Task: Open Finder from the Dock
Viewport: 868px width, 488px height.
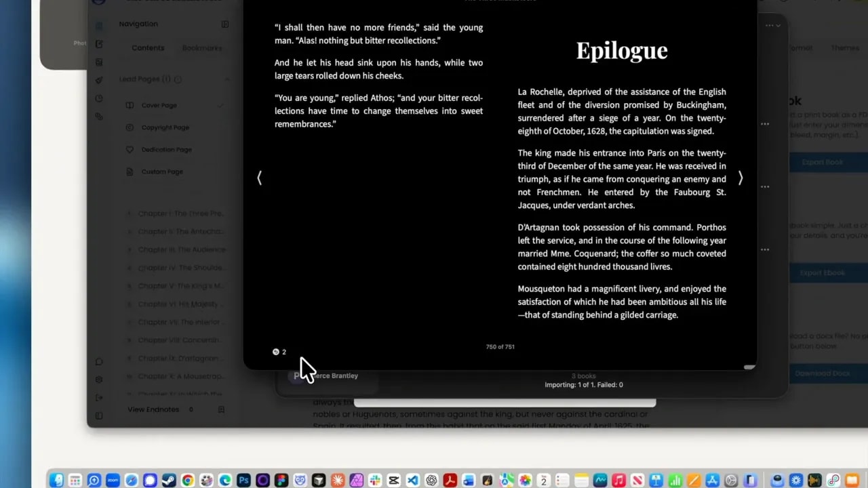Action: pos(57,480)
